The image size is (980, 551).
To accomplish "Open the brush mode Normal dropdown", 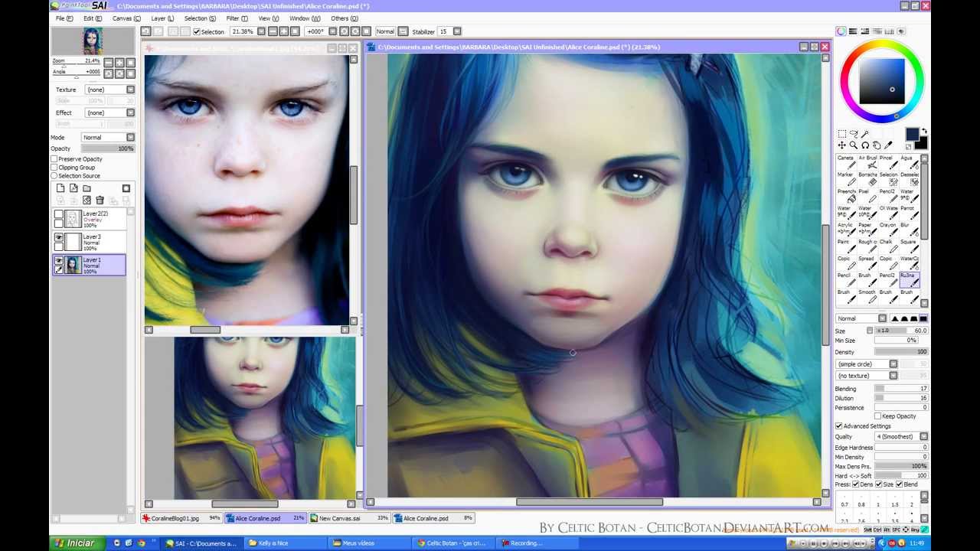I will point(861,318).
